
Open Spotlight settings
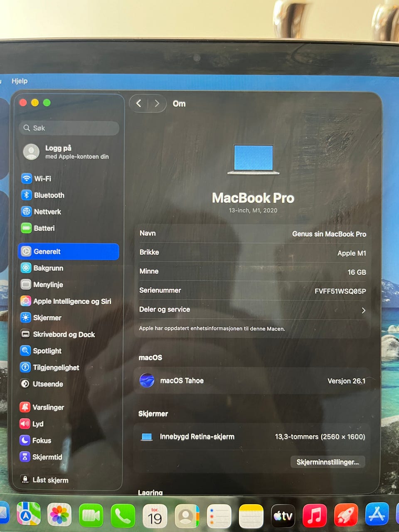point(41,351)
